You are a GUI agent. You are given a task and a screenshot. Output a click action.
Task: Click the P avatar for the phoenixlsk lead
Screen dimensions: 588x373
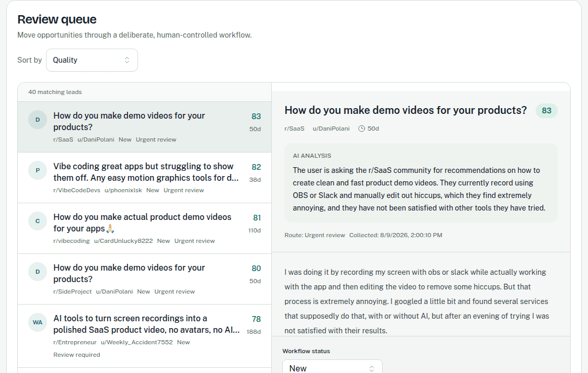(38, 170)
